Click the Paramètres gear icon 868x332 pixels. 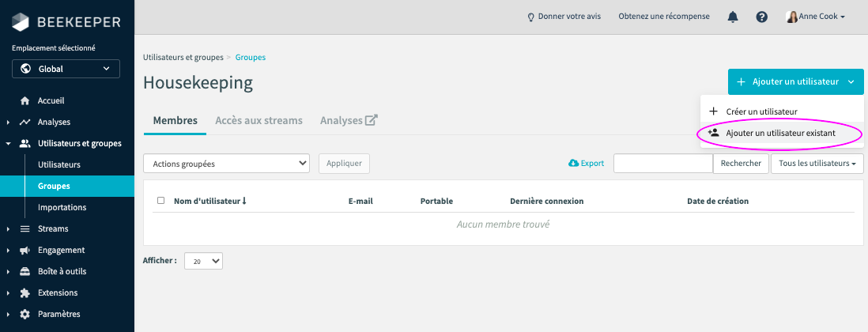click(x=25, y=315)
